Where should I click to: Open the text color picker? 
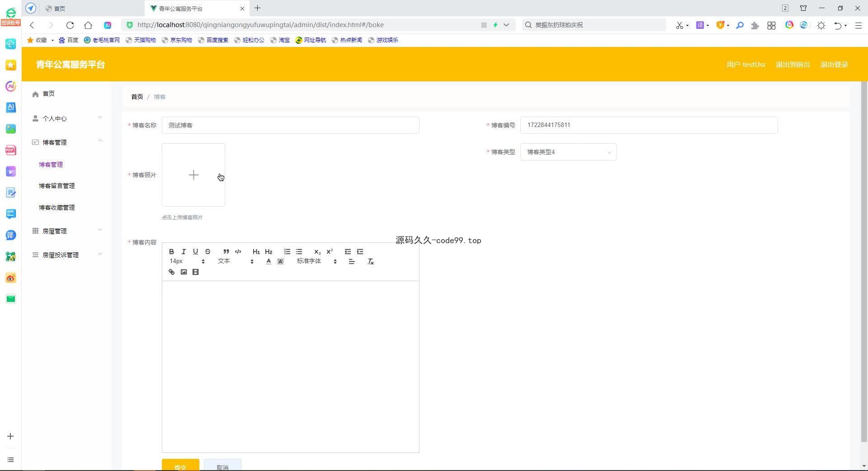269,261
